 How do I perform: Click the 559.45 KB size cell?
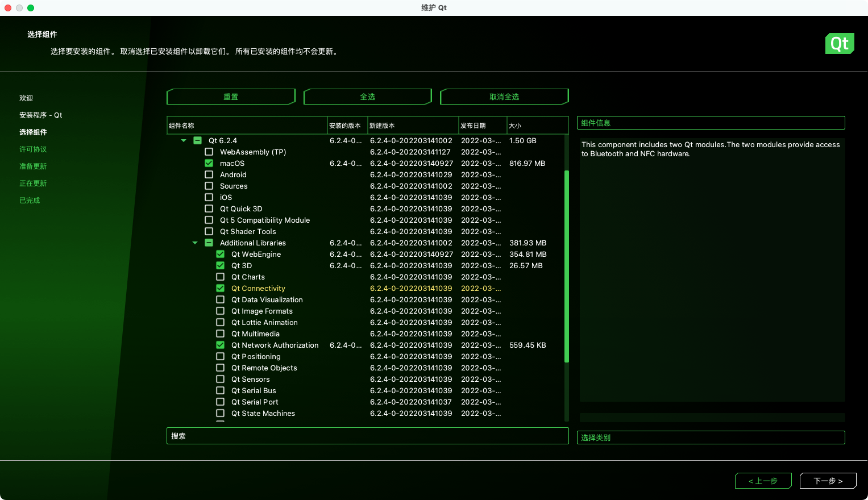click(x=528, y=345)
